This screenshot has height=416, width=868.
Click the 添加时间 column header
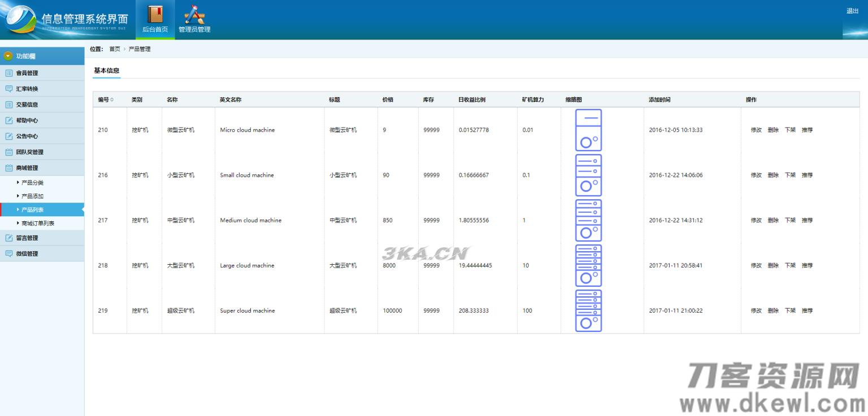tap(659, 99)
